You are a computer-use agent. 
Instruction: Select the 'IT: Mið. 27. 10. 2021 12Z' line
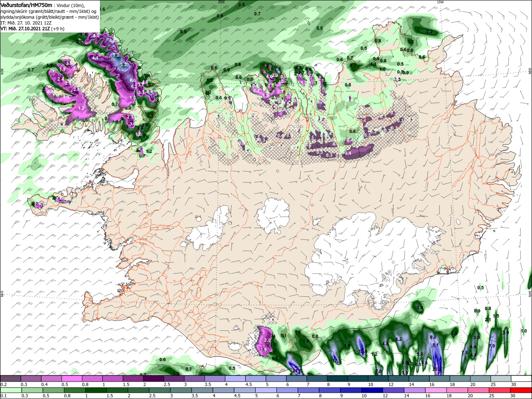(26, 23)
